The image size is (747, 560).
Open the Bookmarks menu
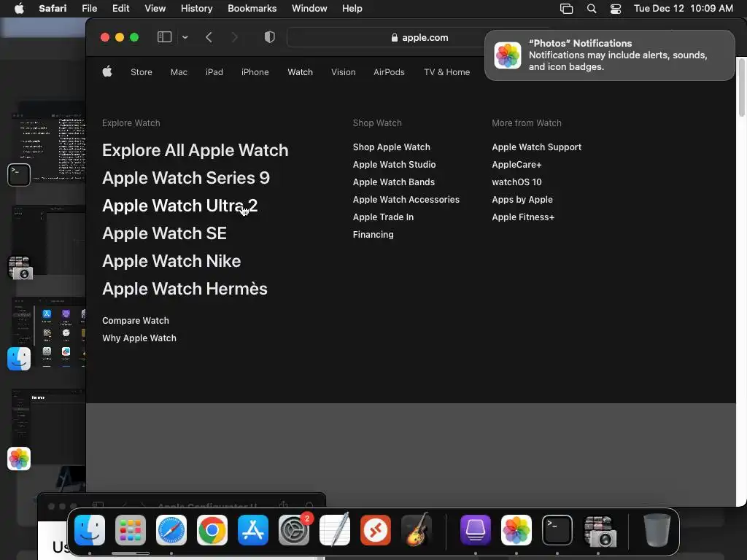tap(252, 9)
